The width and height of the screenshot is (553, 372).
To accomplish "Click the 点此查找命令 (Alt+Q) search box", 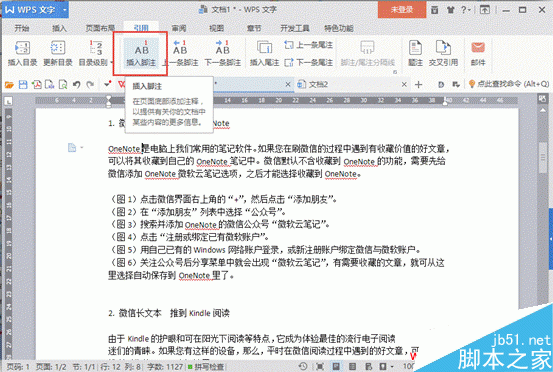I will [x=509, y=84].
